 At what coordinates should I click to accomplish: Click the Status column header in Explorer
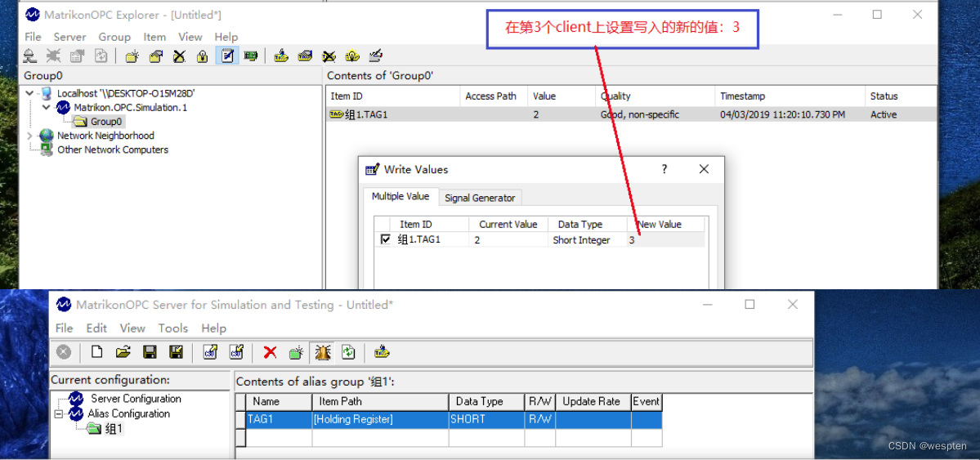coord(901,96)
